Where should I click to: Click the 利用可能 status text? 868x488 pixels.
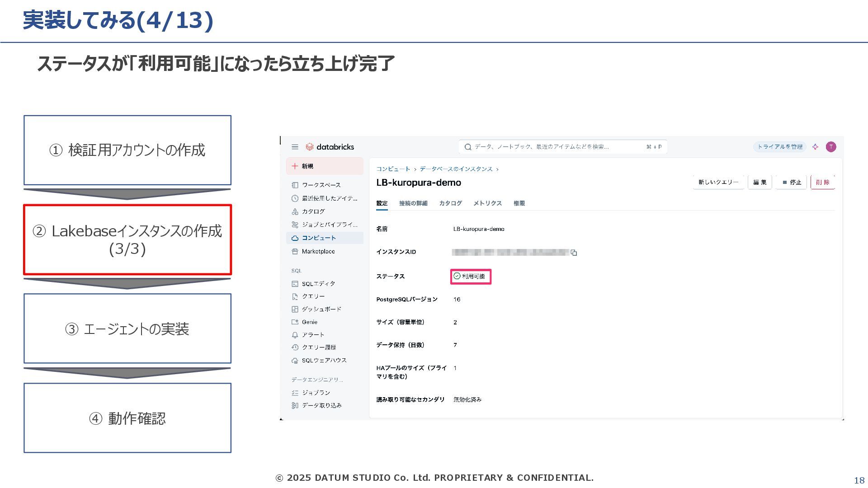tap(473, 276)
